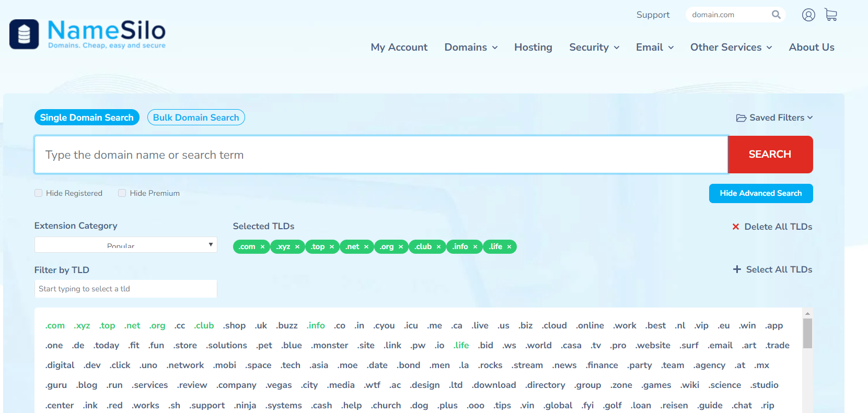Select the .guru TLD
This screenshot has width=868, height=413.
pos(56,385)
